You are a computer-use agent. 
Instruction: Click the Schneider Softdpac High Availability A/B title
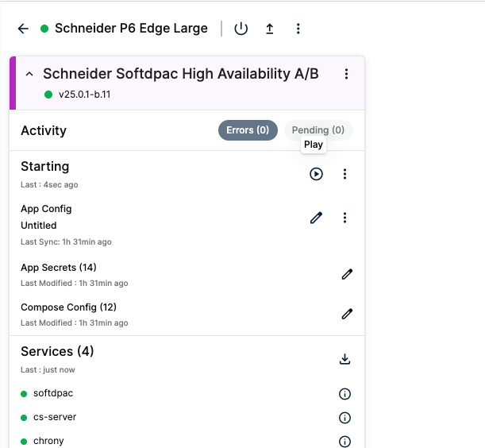(181, 74)
